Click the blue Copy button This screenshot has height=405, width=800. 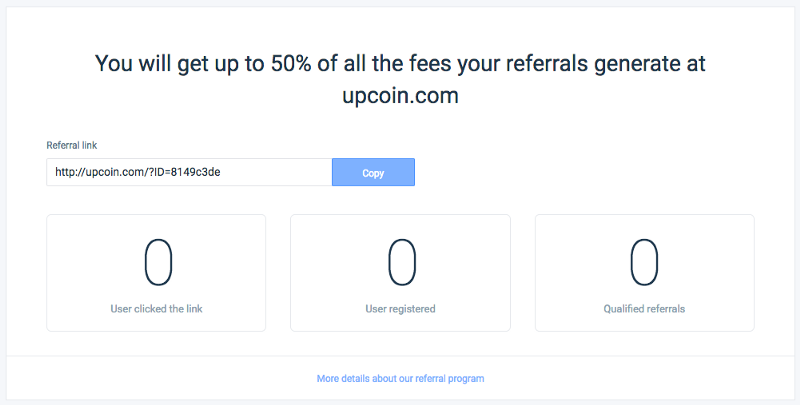pos(373,172)
